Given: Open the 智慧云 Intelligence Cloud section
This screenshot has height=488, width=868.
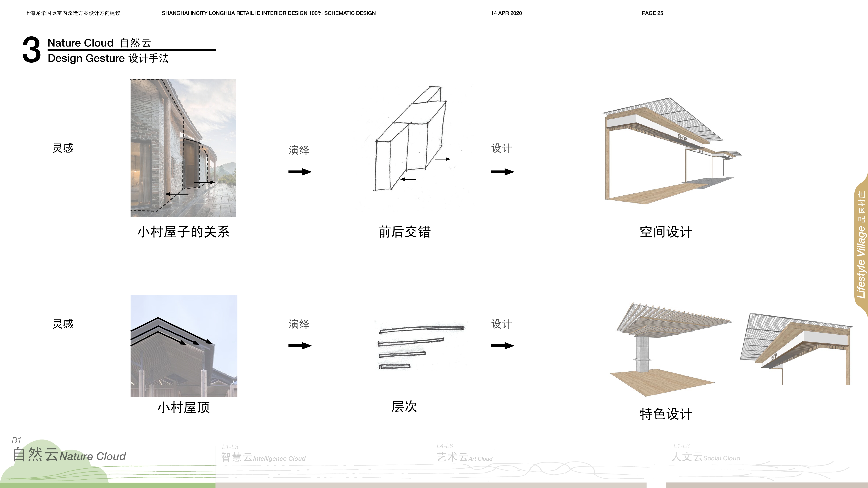Looking at the screenshot, I should (263, 457).
